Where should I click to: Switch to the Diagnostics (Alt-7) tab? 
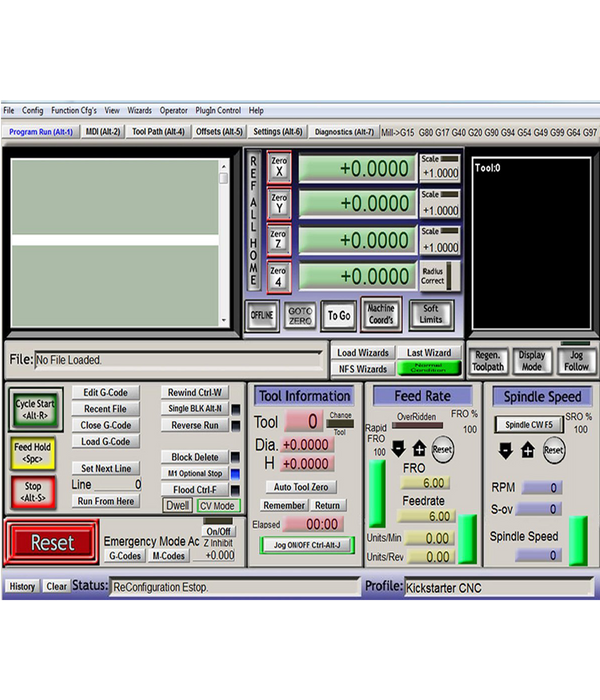(344, 131)
